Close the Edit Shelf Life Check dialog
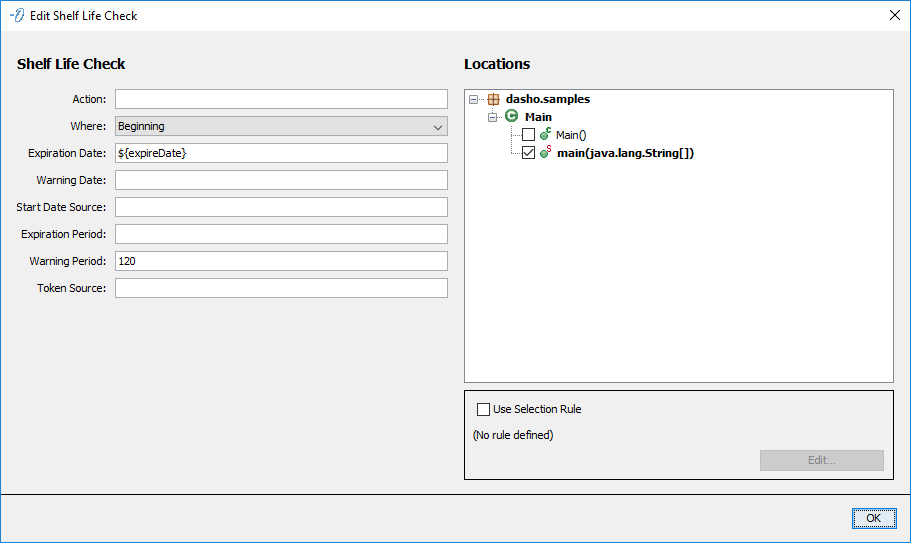911x543 pixels. [894, 15]
